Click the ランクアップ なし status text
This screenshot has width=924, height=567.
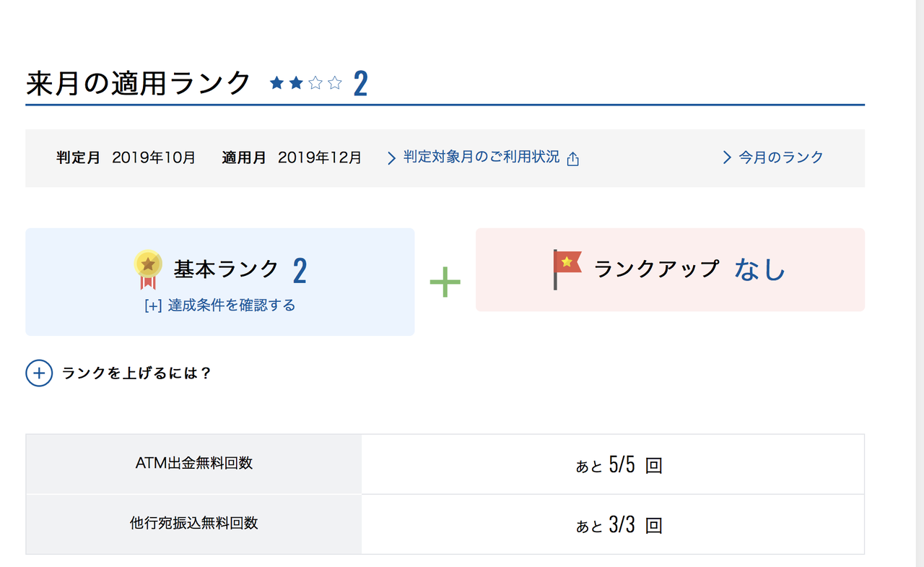click(689, 269)
